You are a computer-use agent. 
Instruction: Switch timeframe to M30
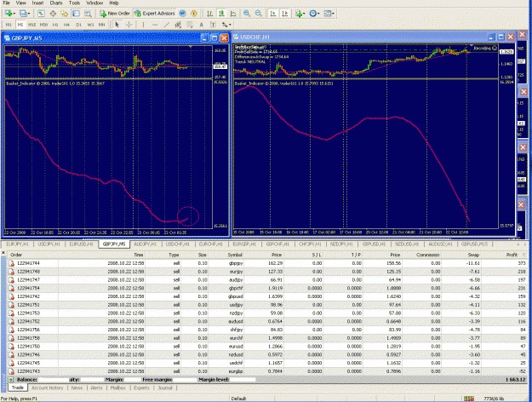(43, 25)
